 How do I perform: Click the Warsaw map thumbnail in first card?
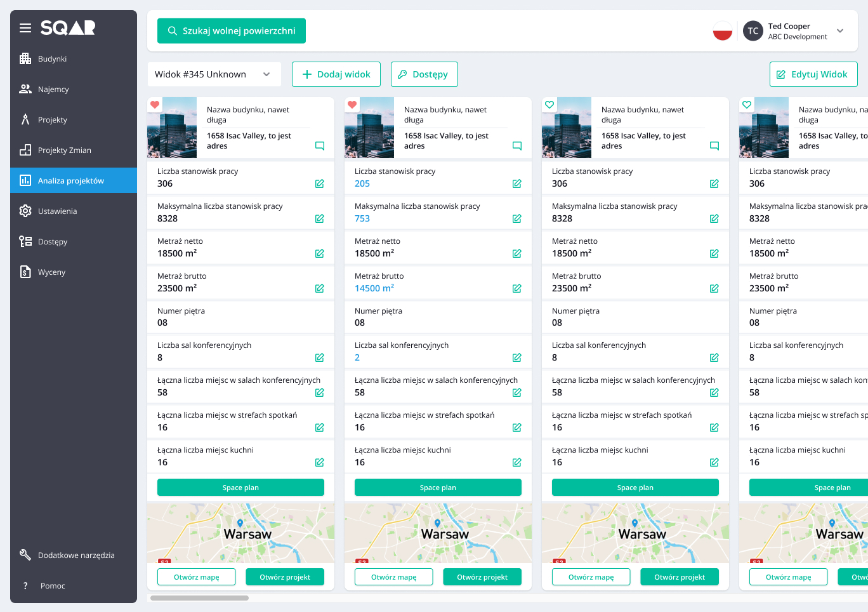[240, 533]
